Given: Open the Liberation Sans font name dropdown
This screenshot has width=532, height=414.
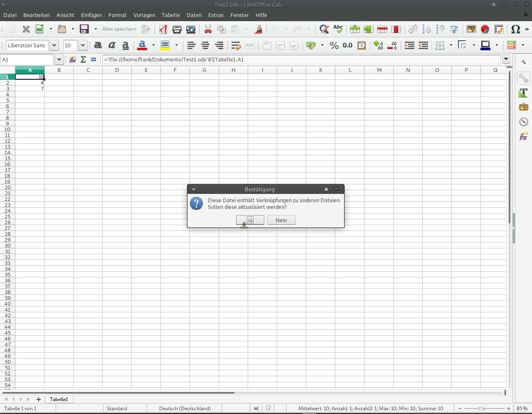Looking at the screenshot, I should pos(54,45).
